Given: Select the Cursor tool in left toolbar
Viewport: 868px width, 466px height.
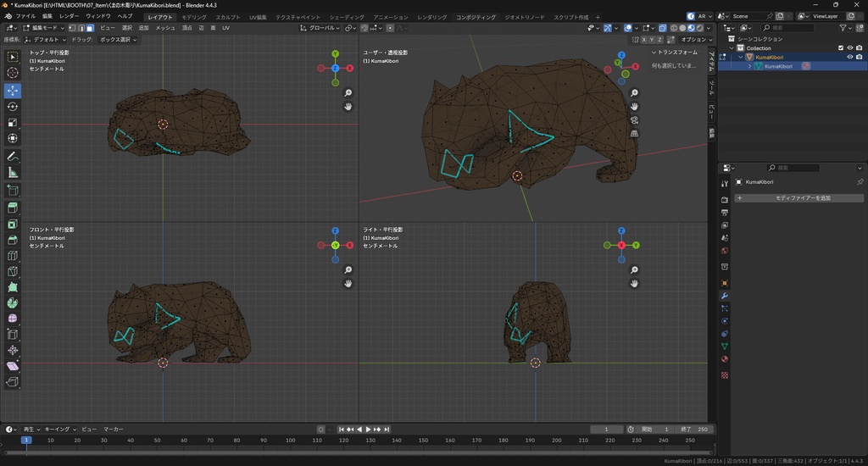Looking at the screenshot, I should pyautogui.click(x=13, y=73).
